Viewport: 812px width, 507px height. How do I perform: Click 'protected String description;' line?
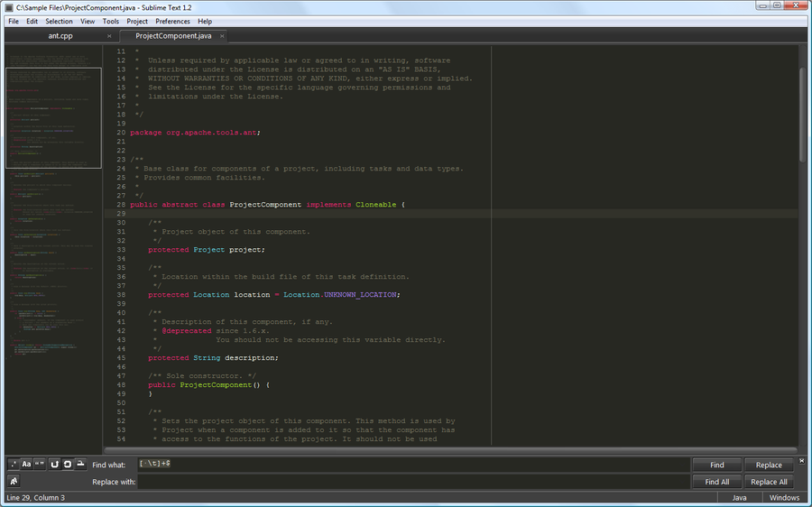(x=213, y=358)
